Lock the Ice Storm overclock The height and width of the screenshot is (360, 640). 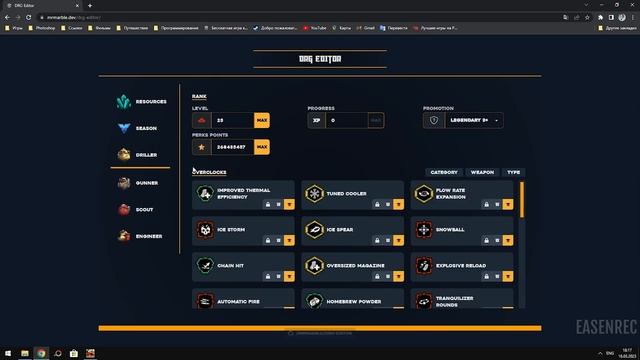click(x=268, y=240)
